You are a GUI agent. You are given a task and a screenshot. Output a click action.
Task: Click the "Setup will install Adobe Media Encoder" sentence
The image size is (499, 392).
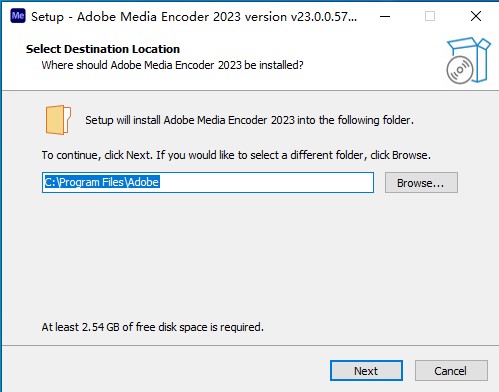pyautogui.click(x=249, y=120)
